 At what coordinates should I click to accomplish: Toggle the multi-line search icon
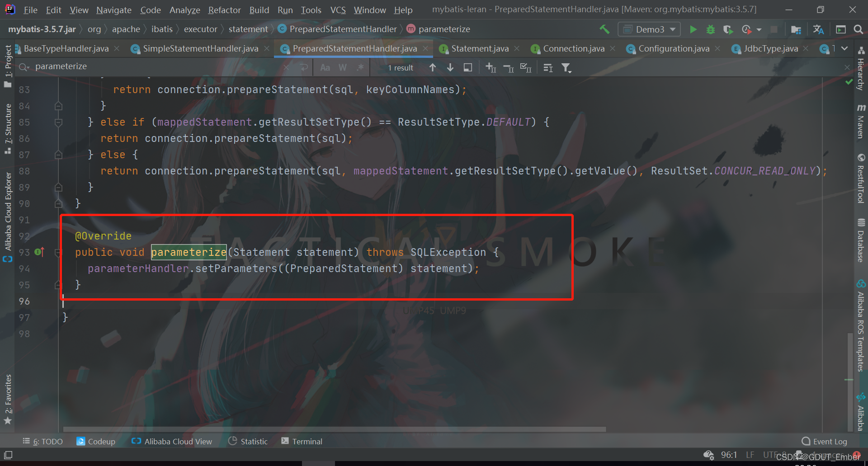304,67
